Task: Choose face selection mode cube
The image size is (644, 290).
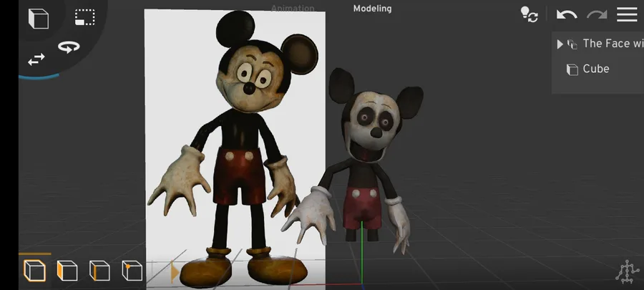Action: tap(67, 271)
